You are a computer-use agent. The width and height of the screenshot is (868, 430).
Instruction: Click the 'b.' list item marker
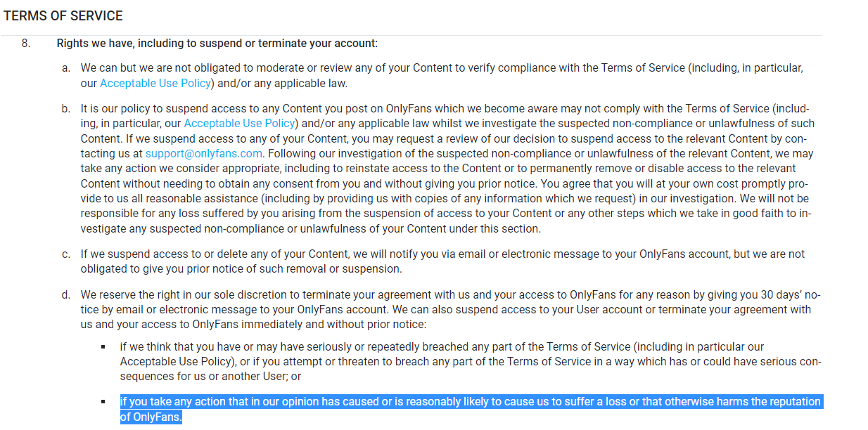[66, 108]
